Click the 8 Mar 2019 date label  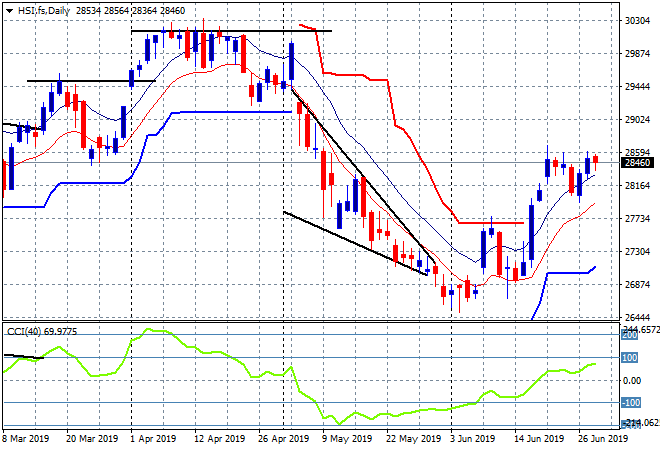tap(26, 439)
